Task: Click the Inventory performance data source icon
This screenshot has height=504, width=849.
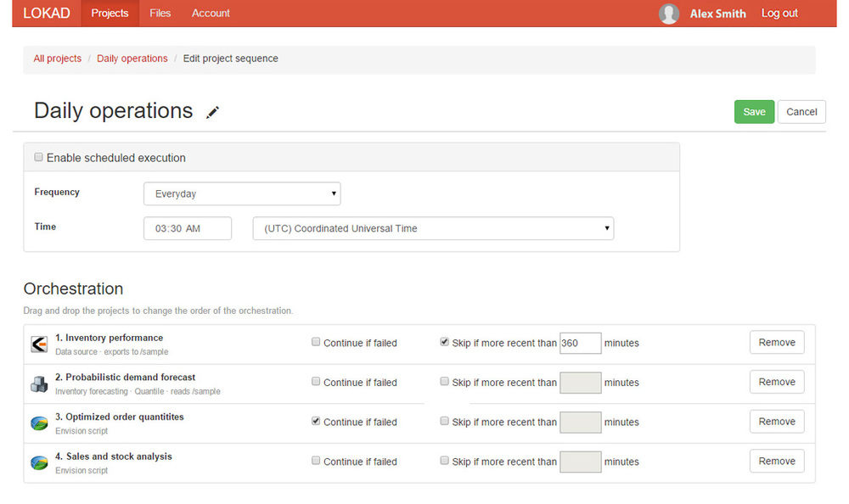Action: point(39,344)
